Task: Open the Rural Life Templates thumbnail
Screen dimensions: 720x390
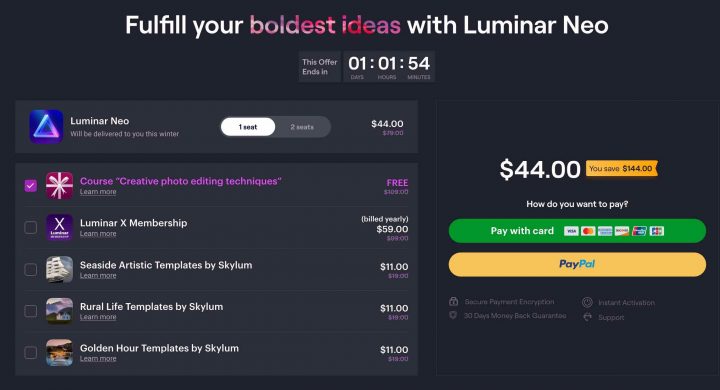Action: click(x=59, y=311)
